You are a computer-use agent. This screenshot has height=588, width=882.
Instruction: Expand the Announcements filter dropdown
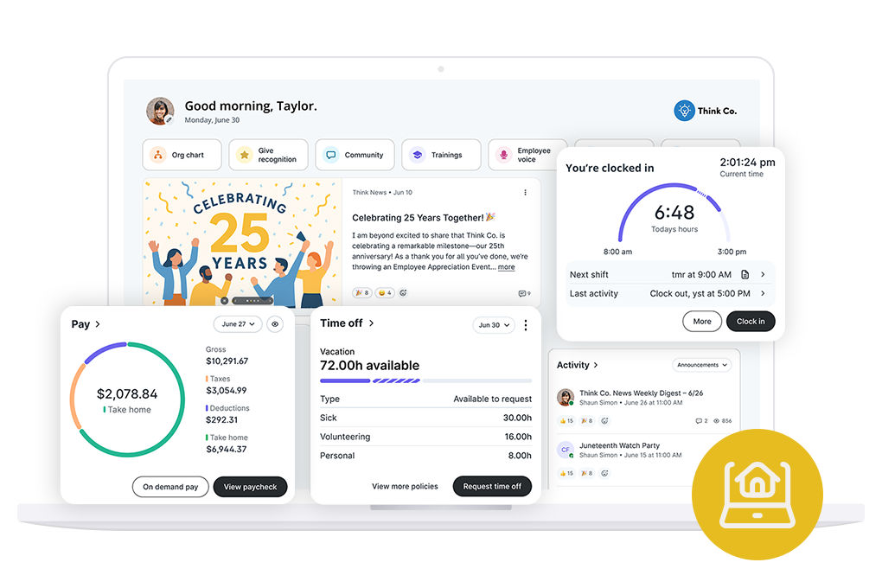click(701, 365)
